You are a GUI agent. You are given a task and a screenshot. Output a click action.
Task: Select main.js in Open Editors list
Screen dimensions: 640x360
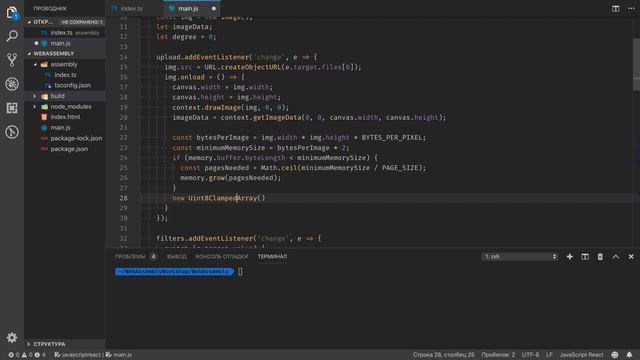tap(65, 43)
